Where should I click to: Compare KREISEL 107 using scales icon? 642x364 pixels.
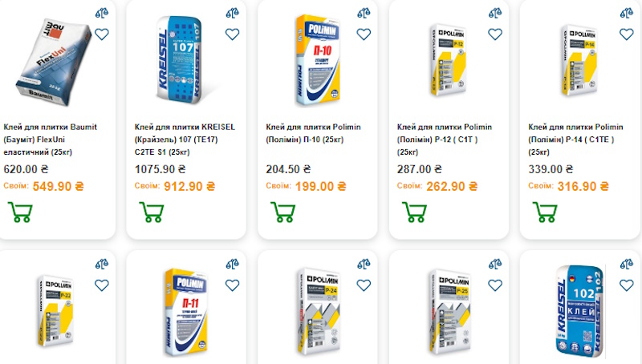pos(232,13)
